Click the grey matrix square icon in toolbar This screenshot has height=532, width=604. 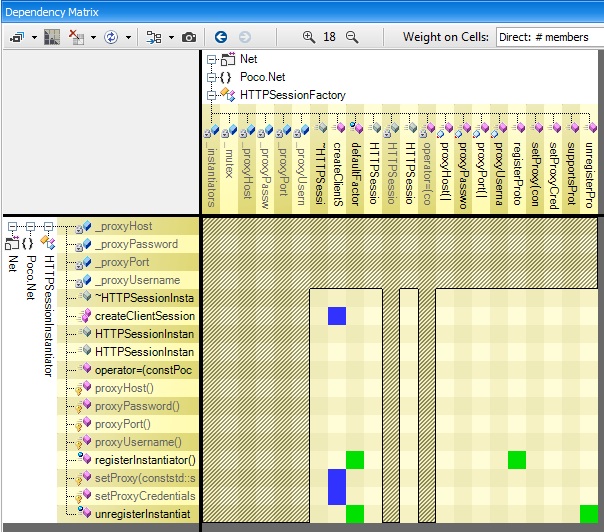[x=53, y=37]
